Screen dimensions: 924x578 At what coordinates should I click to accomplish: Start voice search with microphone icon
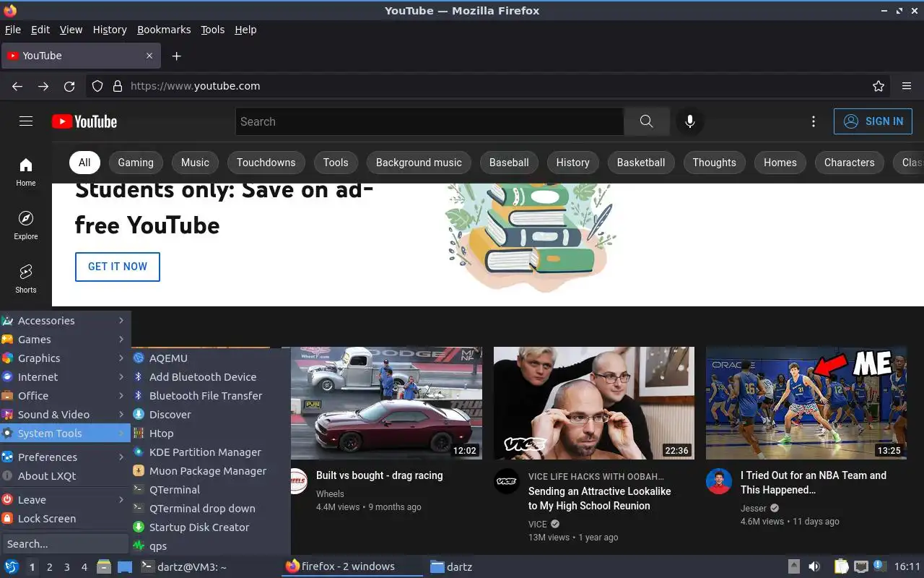[x=690, y=121]
